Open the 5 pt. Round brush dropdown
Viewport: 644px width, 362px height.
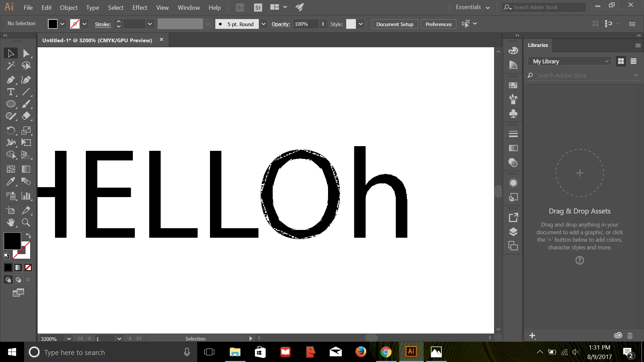pos(264,24)
